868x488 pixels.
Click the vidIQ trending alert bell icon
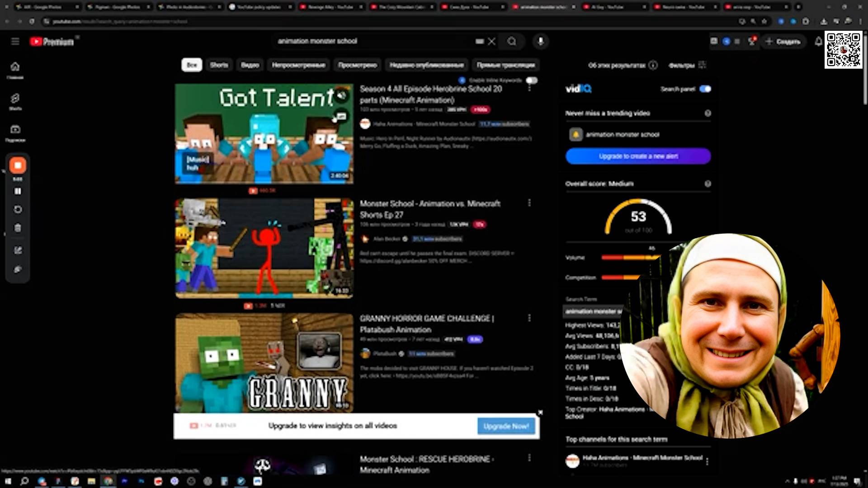pyautogui.click(x=576, y=134)
